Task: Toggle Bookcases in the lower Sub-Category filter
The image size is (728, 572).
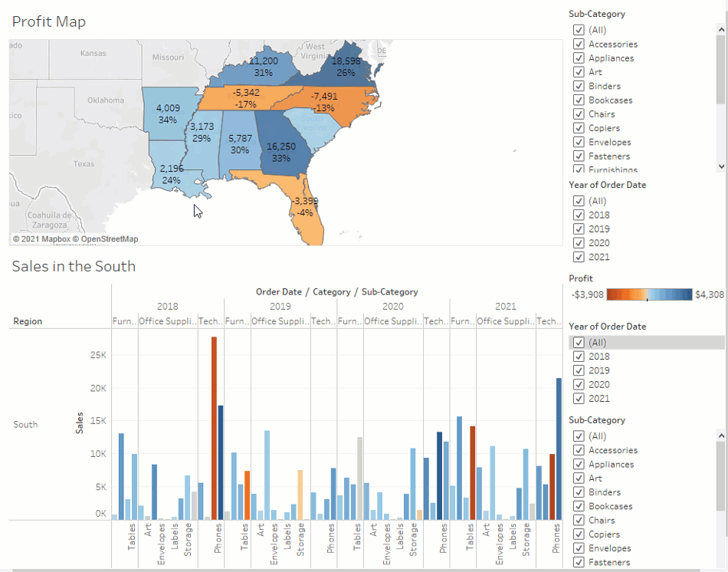Action: coord(579,507)
